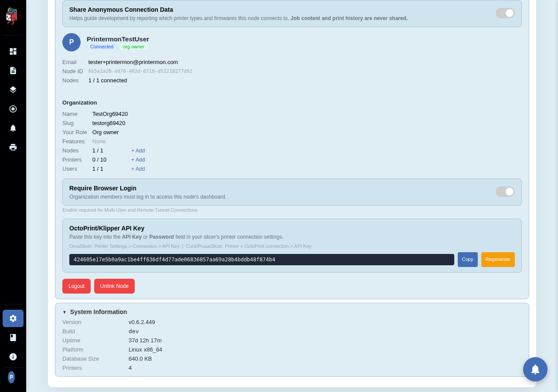
Task: Open the printers icon in sidebar
Action: (x=13, y=147)
